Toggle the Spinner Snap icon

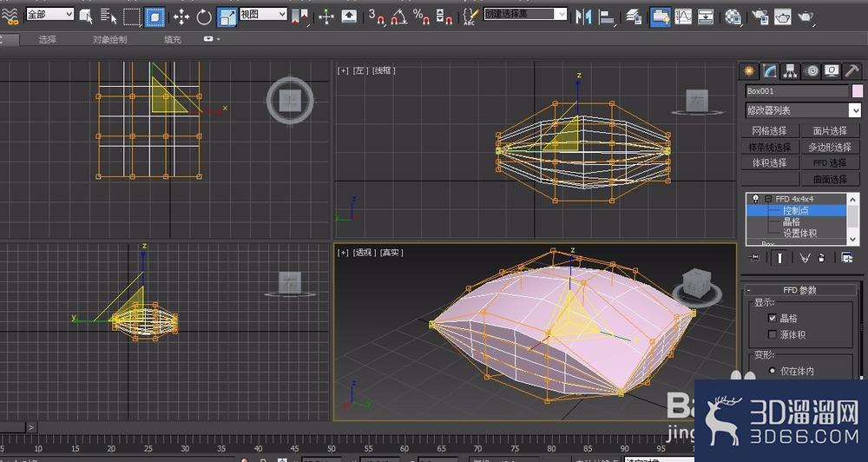(x=444, y=16)
